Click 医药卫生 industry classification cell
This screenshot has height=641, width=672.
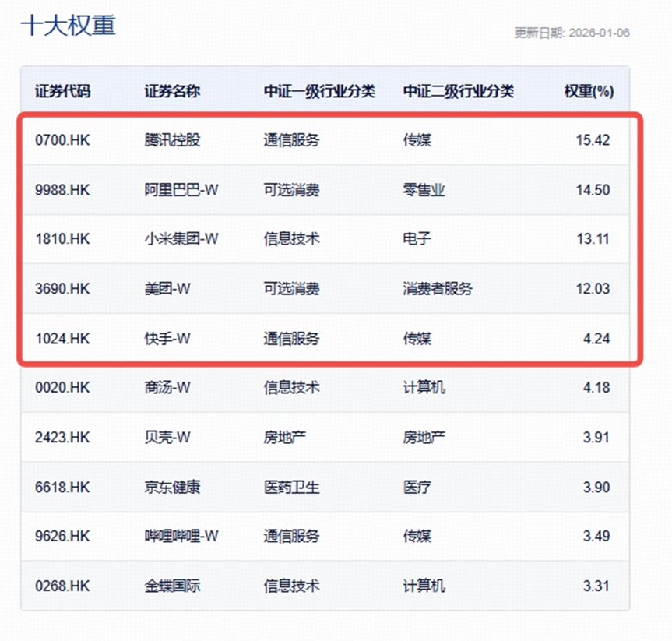[x=291, y=488]
